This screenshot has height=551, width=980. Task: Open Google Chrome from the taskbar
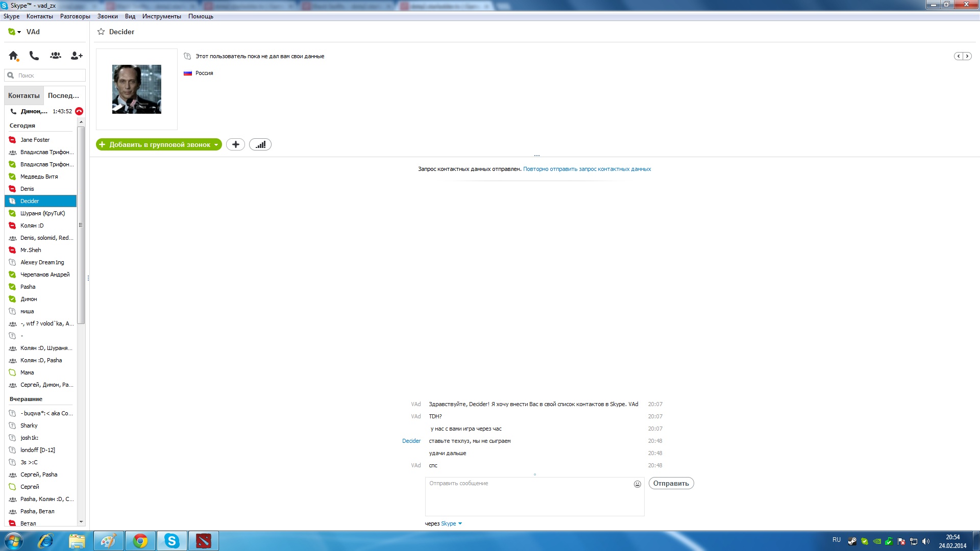[x=140, y=541]
